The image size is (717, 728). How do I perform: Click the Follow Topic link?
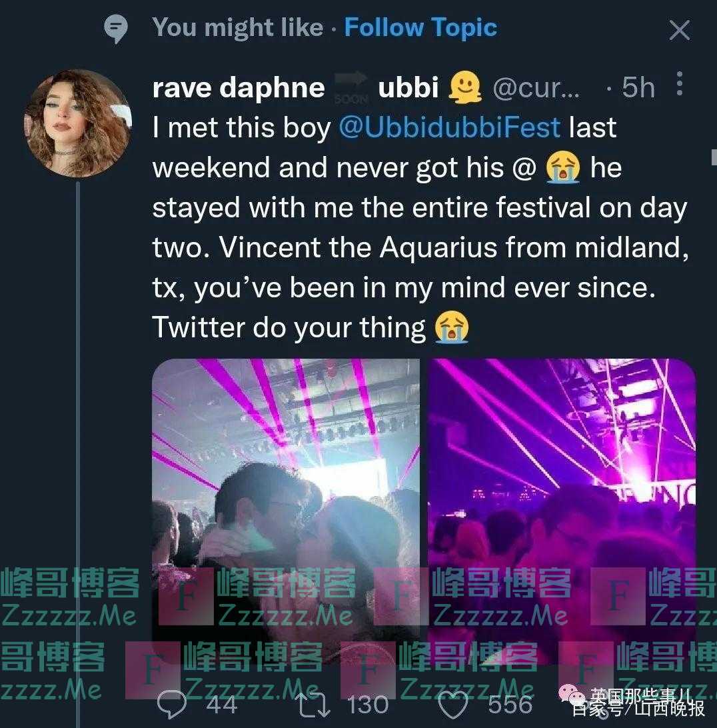420,27
